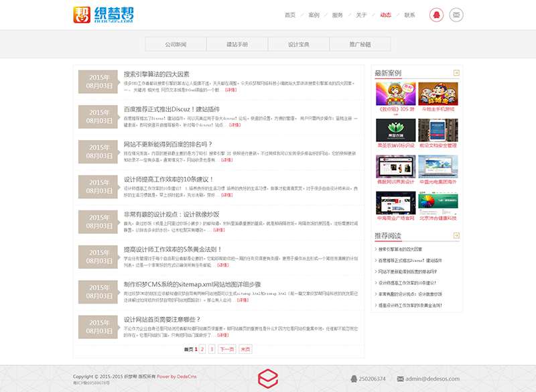536x392 pixels.
Task: Open sidebar link 提高设计师工作效率的5条黄金法则
Action: (410, 305)
